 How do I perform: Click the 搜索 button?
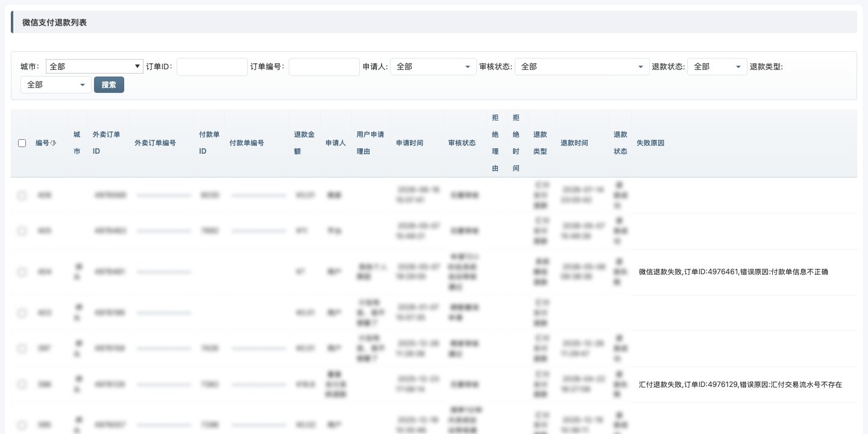pyautogui.click(x=109, y=84)
